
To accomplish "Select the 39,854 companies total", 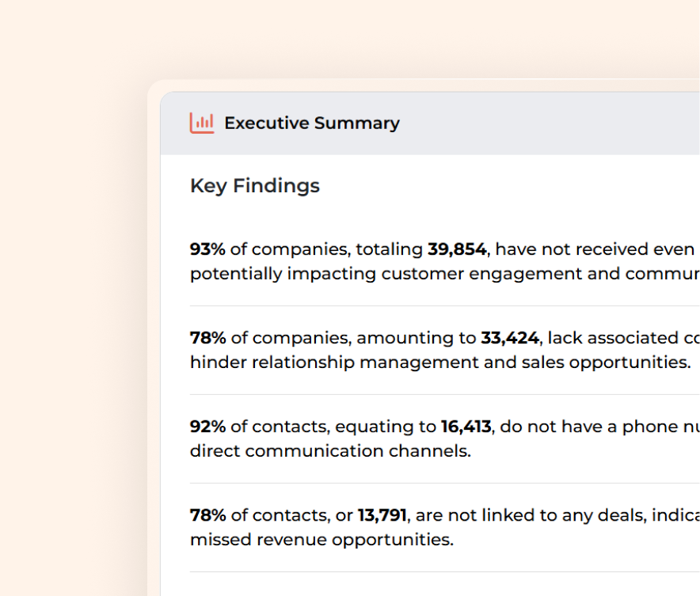I will click(x=457, y=249).
